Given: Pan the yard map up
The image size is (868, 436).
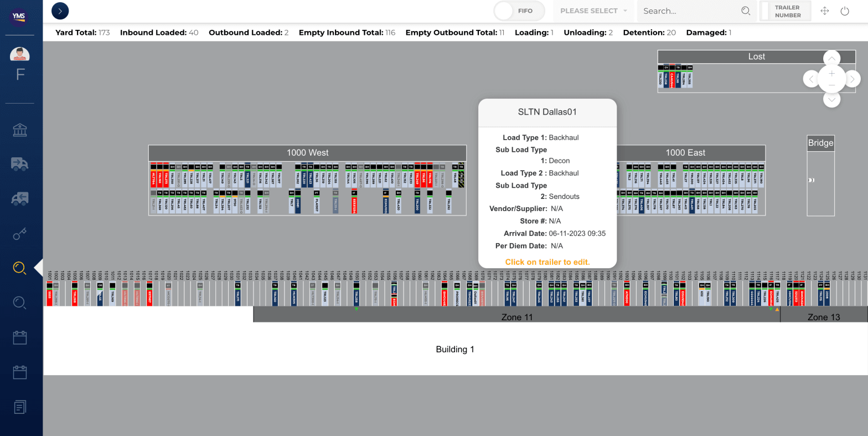Looking at the screenshot, I should coord(831,58).
